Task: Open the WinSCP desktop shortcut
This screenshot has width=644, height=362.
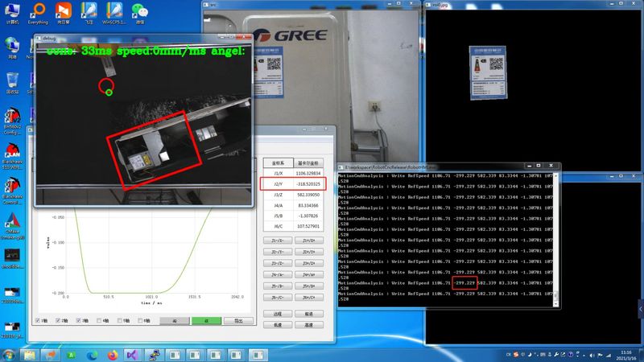Action: click(114, 13)
